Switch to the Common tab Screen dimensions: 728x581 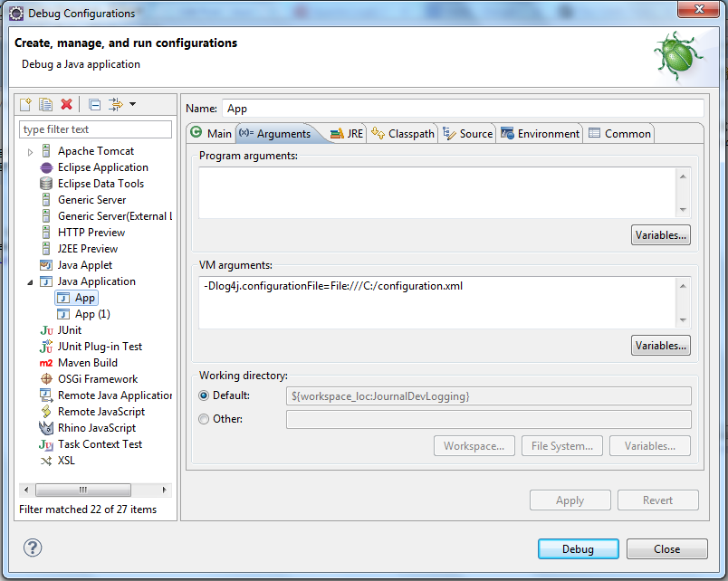click(620, 134)
